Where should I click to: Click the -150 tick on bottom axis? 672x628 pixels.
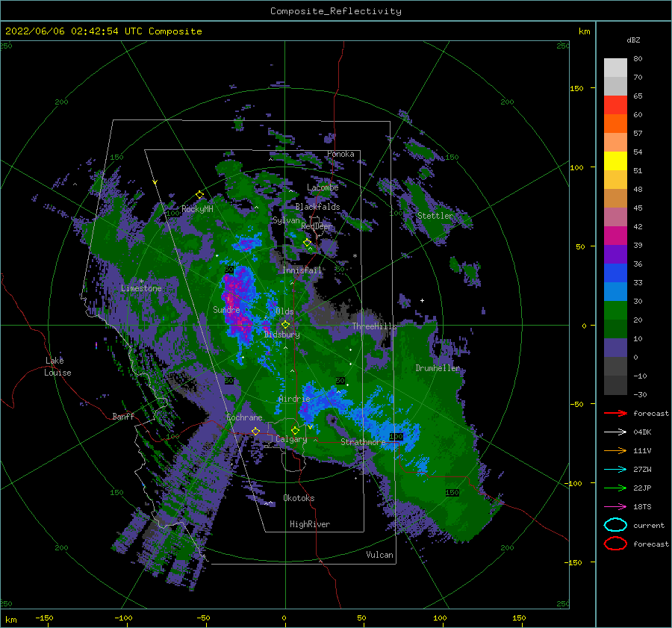pos(44,618)
